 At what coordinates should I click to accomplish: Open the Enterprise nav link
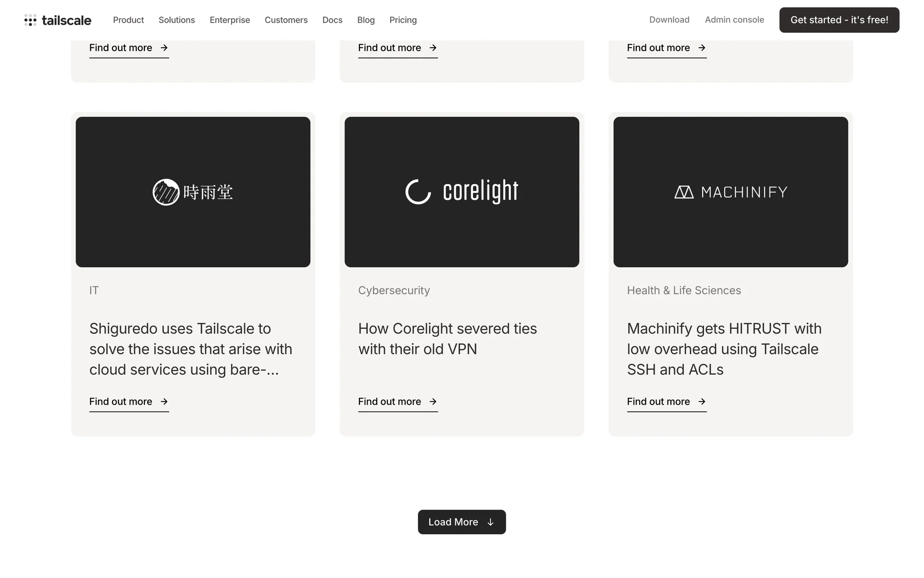pyautogui.click(x=230, y=20)
